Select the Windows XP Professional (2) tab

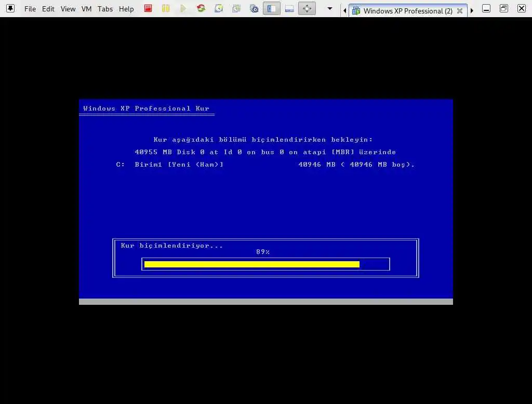[408, 11]
